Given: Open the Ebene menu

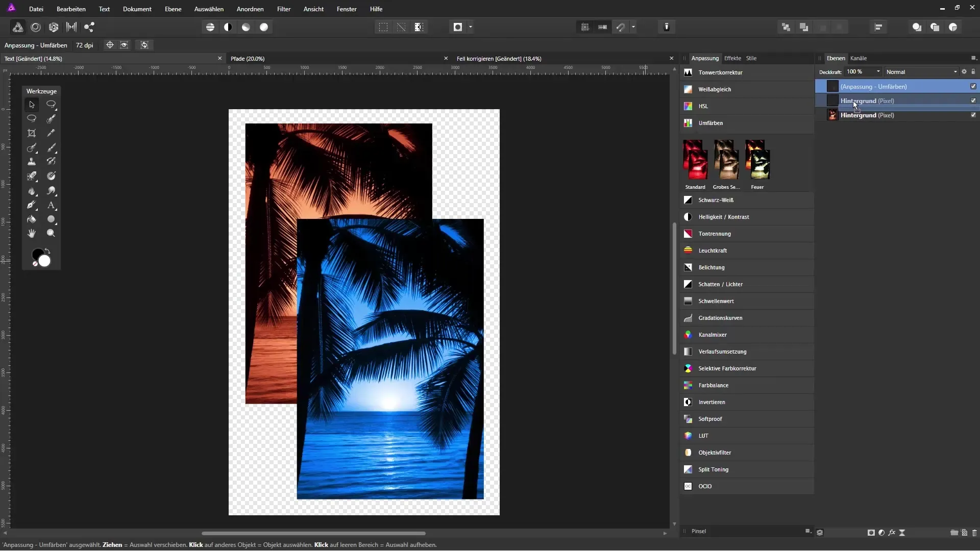Looking at the screenshot, I should (x=173, y=9).
